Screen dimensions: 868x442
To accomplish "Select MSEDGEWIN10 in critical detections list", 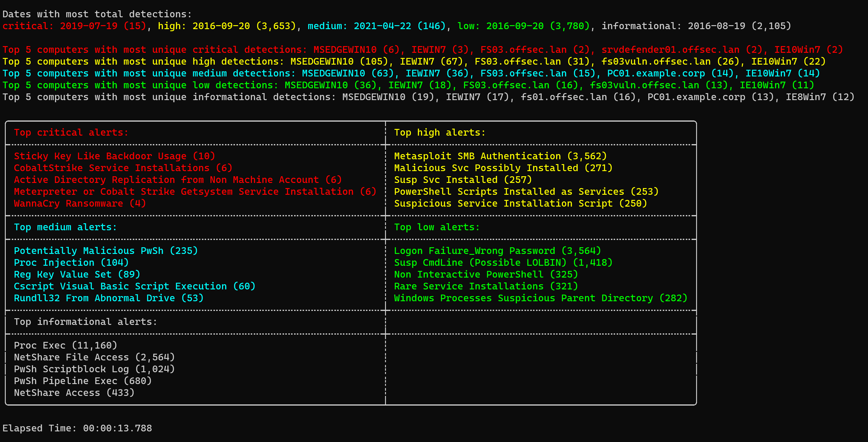I will point(345,49).
